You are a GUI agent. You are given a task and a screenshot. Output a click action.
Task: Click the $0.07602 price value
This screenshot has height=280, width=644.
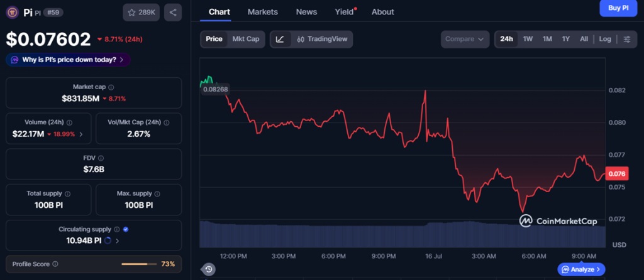point(48,40)
